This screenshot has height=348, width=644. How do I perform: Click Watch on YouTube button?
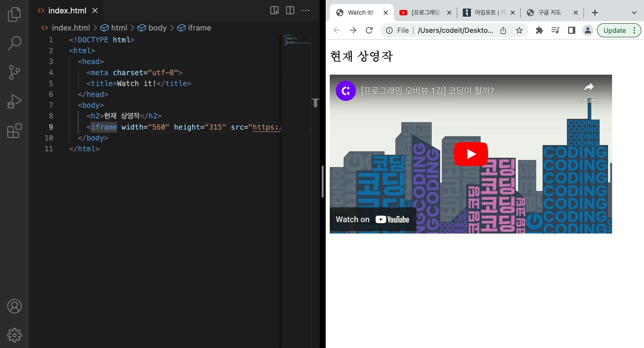click(373, 220)
